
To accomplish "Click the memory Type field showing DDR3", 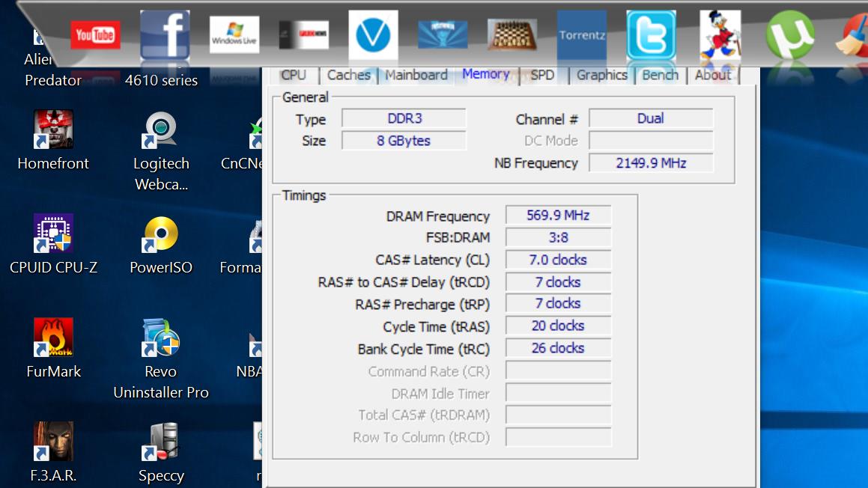I will click(404, 118).
